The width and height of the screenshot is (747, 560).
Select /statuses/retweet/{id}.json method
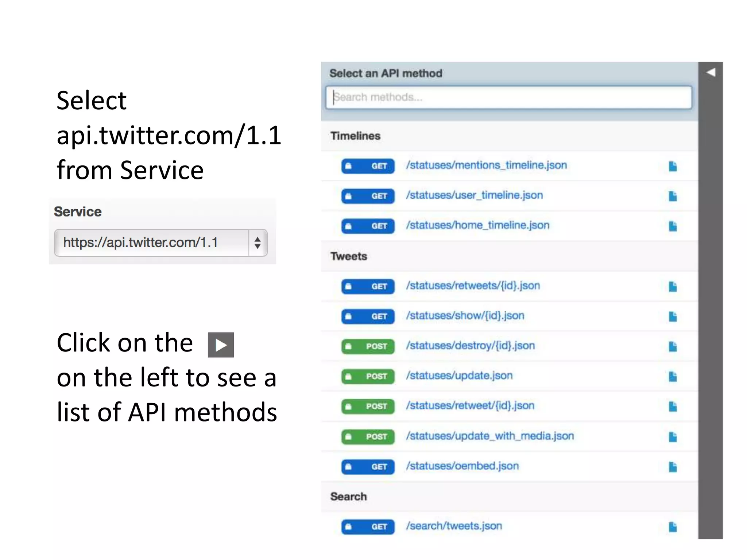470,405
